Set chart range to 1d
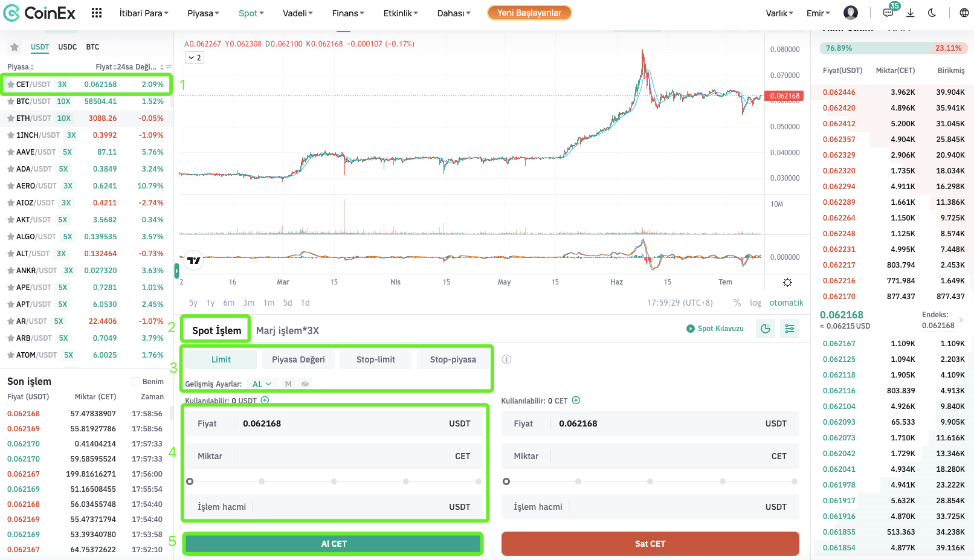Screen dimensions: 974x560 (x=305, y=303)
